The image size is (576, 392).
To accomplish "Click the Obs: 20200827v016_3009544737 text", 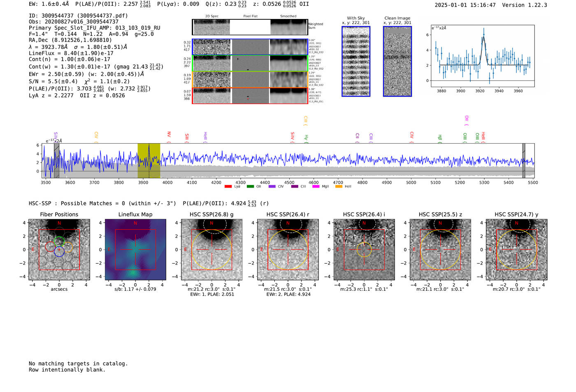I will pyautogui.click(x=74, y=22).
